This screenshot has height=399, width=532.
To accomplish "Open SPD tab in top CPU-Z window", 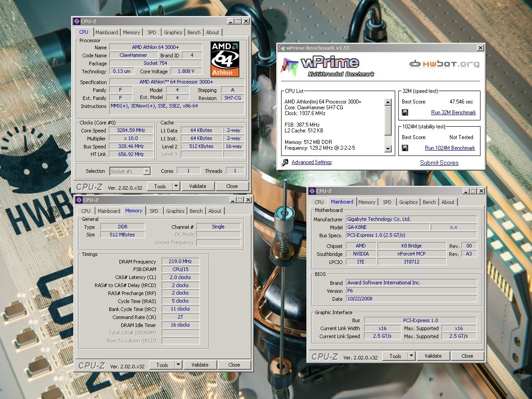I will [x=152, y=32].
